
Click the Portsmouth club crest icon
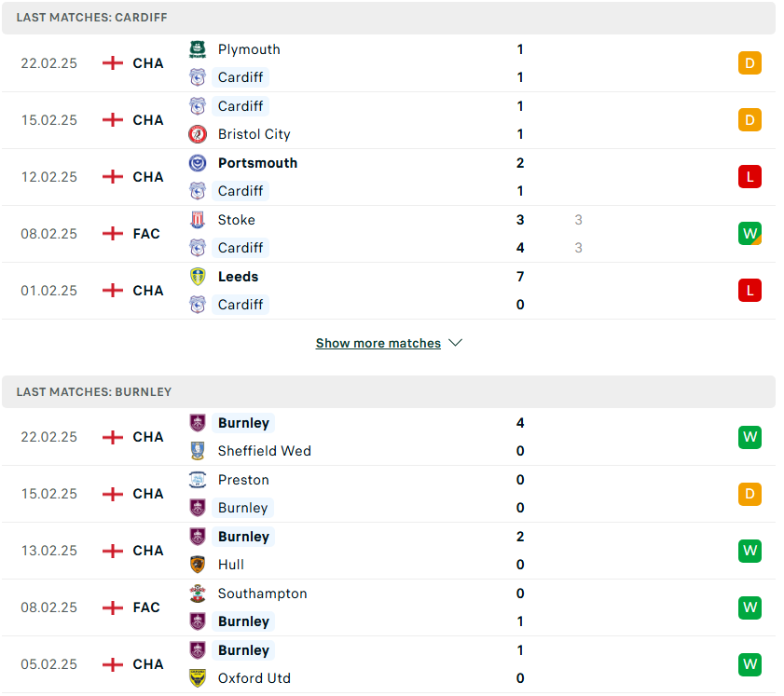coord(198,163)
